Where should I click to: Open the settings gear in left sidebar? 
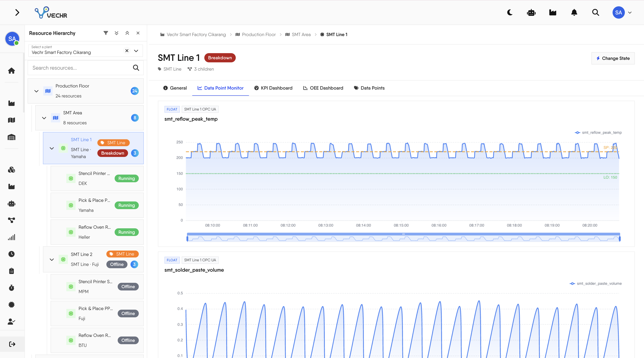click(11, 305)
